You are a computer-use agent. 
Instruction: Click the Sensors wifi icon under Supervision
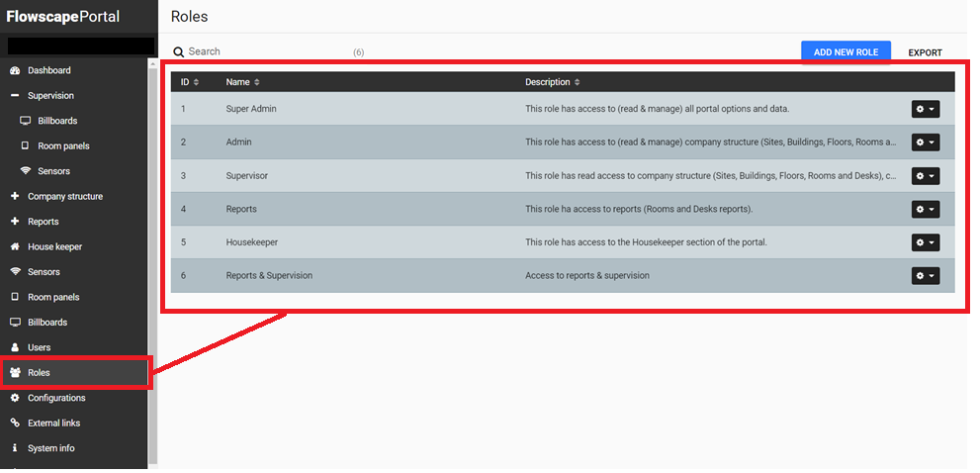tap(25, 171)
